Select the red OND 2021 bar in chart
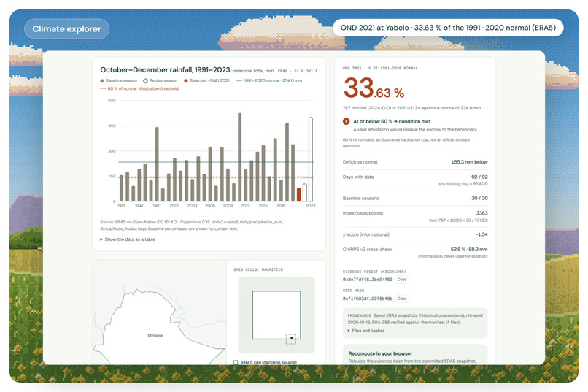 299,195
